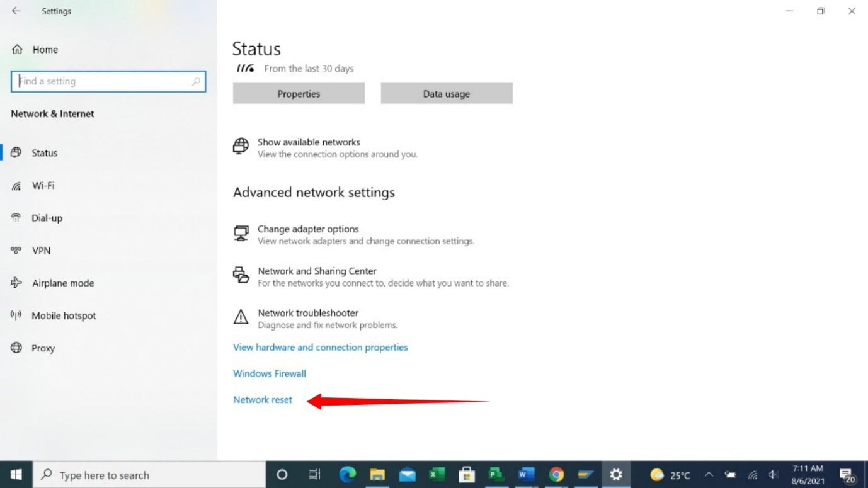
Task: Run the Network troubleshooter
Action: [x=308, y=313]
